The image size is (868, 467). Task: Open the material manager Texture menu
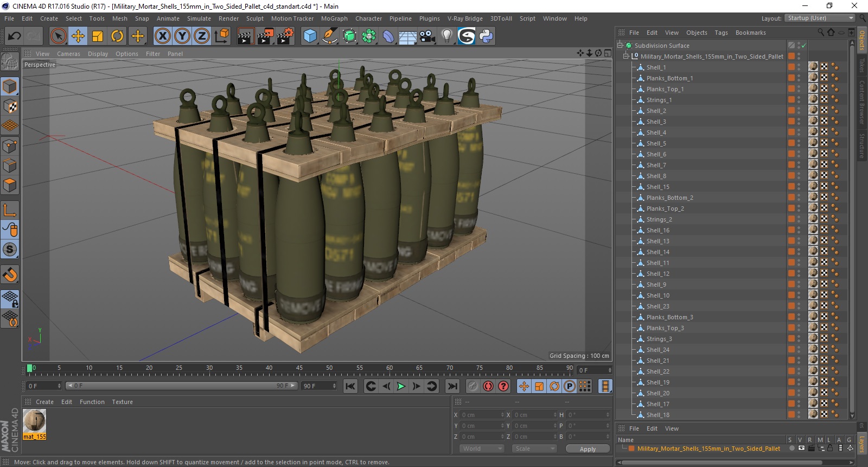coord(122,402)
